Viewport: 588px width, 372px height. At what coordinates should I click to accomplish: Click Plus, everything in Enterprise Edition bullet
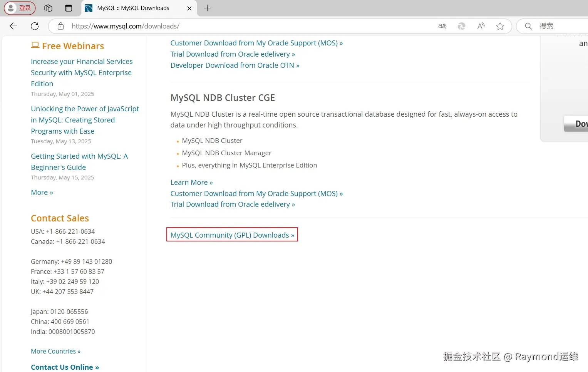(x=250, y=166)
